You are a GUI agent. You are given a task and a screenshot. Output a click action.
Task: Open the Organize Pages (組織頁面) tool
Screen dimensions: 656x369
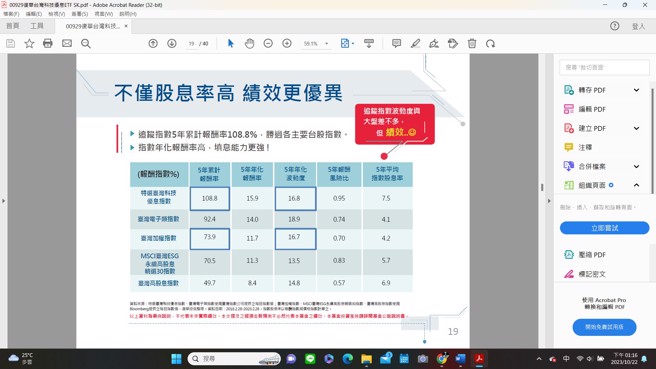pyautogui.click(x=592, y=185)
